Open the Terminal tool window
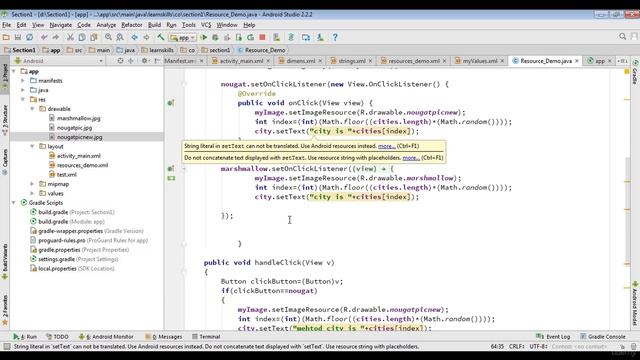The image size is (640, 360). (206, 336)
